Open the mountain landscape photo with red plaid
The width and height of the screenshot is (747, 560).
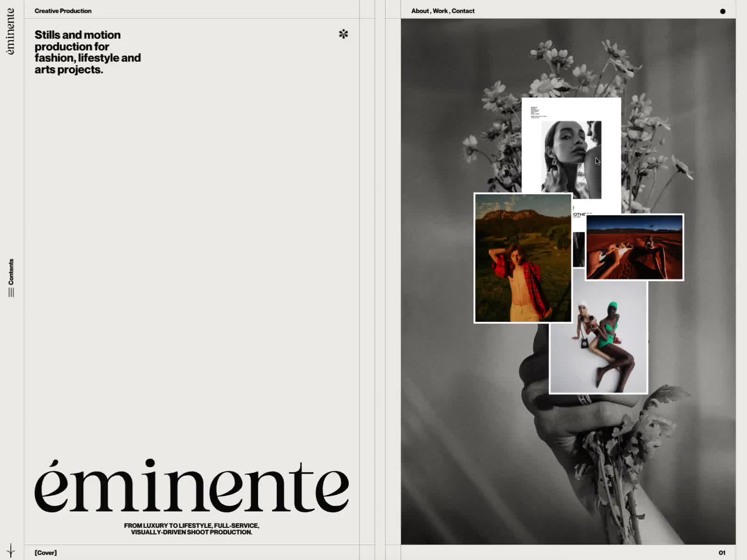point(523,258)
